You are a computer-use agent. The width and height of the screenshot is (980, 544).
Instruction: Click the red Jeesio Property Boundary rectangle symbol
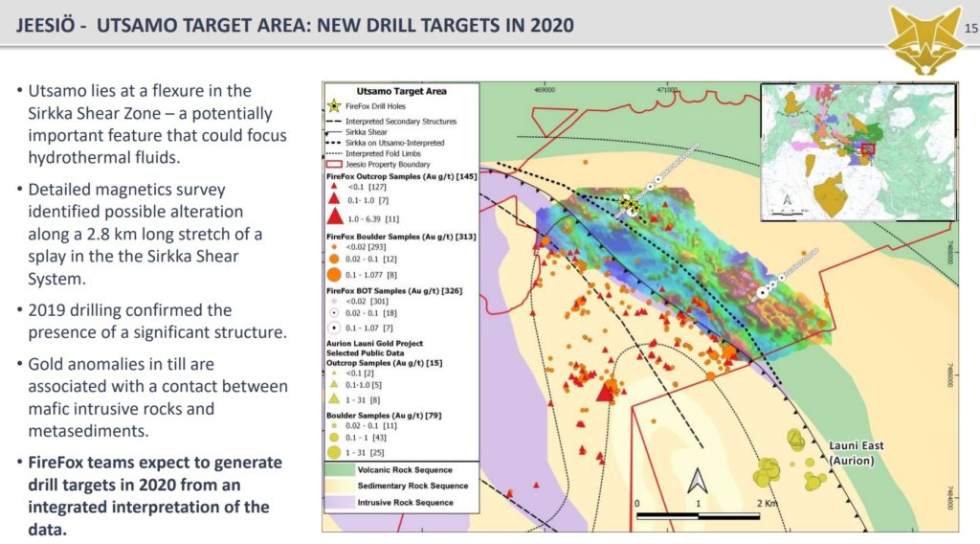(334, 165)
